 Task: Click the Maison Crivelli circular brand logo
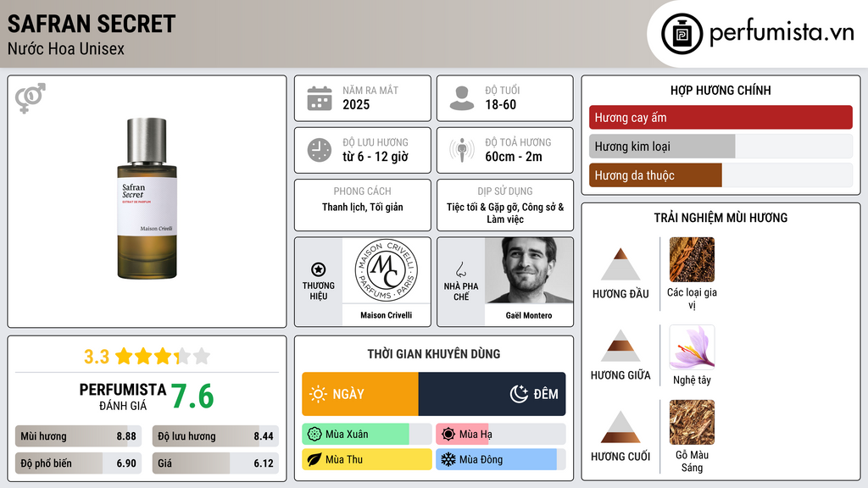pos(386,270)
